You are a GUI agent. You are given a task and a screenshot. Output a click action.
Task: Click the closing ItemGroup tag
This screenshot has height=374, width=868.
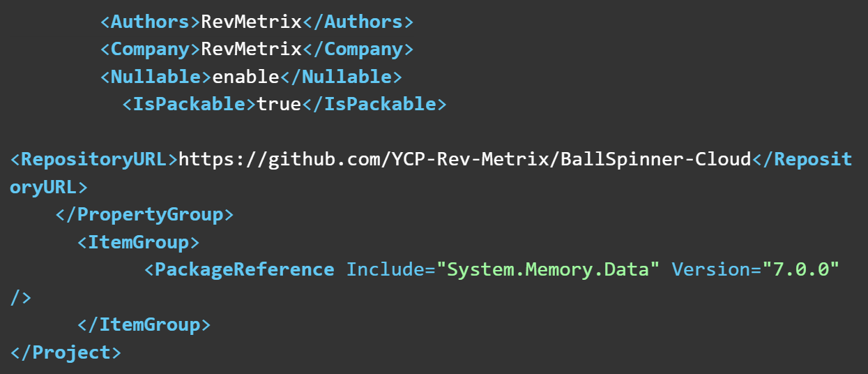pos(144,324)
